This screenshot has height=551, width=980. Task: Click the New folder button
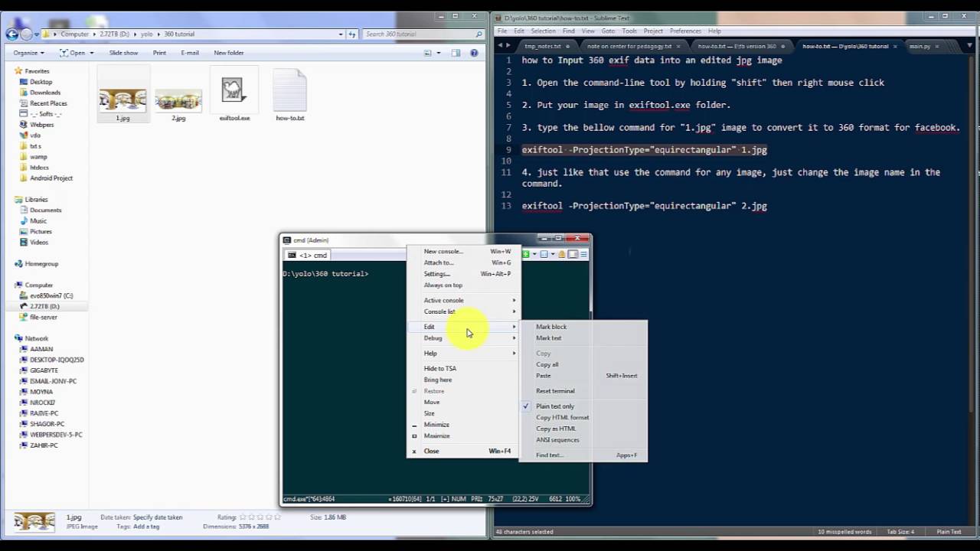coord(228,53)
